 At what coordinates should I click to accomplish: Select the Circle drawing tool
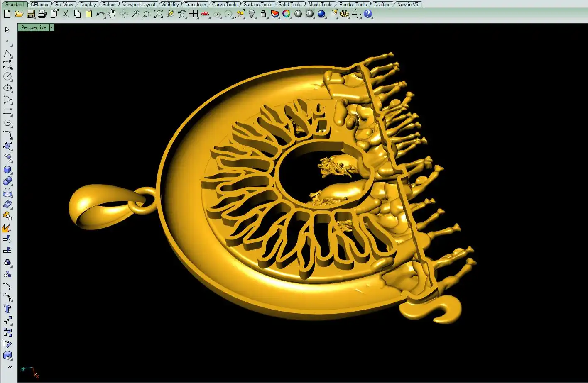tap(7, 76)
